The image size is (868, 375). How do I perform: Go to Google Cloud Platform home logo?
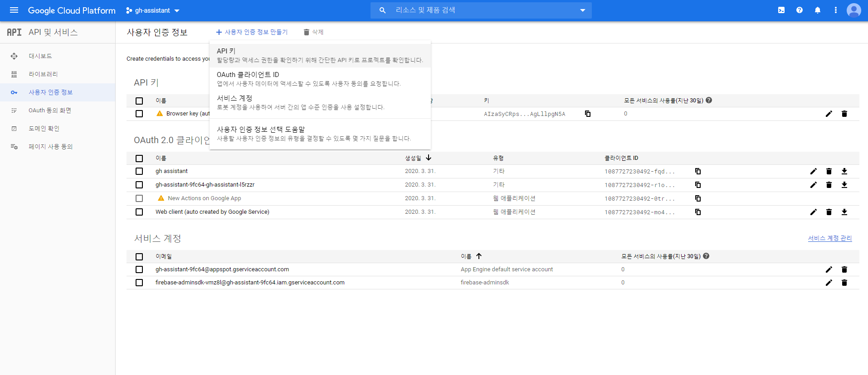(x=72, y=10)
